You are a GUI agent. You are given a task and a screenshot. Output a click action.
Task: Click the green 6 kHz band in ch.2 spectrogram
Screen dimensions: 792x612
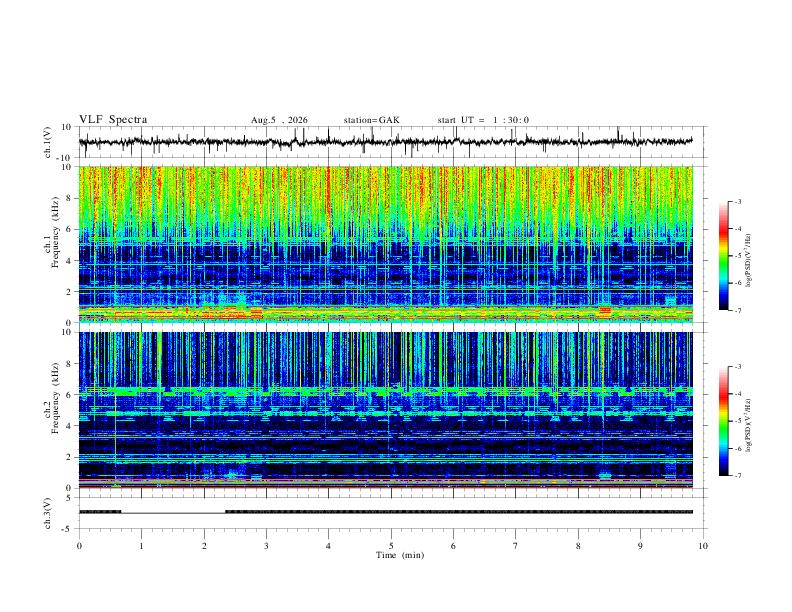pyautogui.click(x=386, y=391)
